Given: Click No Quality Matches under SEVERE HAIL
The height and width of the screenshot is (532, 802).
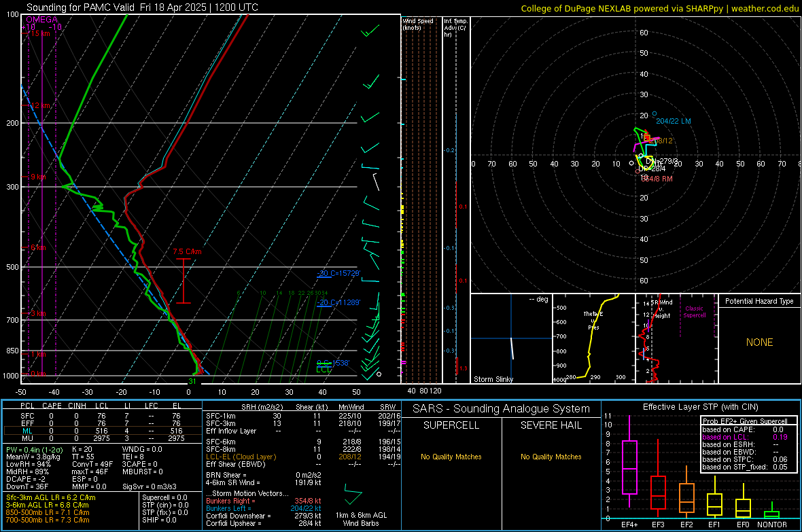Looking at the screenshot, I should (551, 457).
